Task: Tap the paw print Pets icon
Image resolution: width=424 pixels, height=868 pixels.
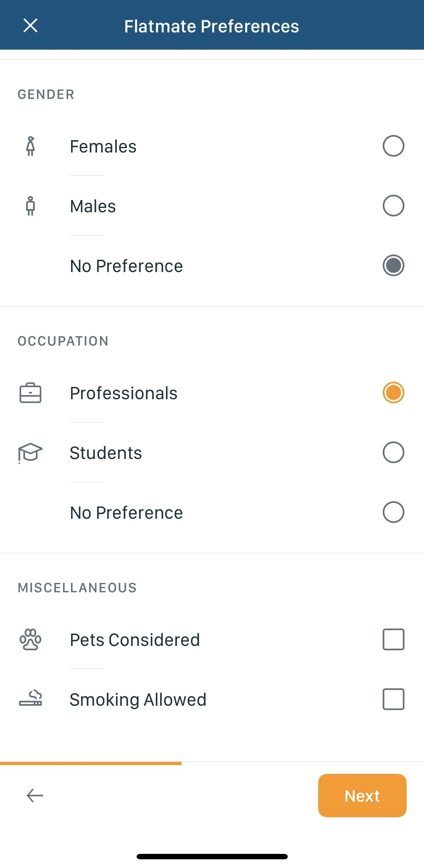Action: point(30,639)
